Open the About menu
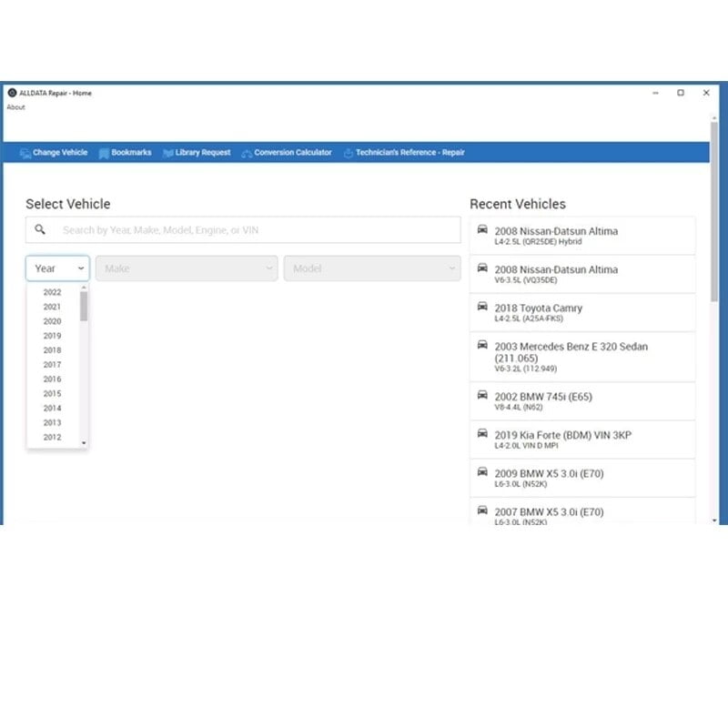 pyautogui.click(x=15, y=107)
